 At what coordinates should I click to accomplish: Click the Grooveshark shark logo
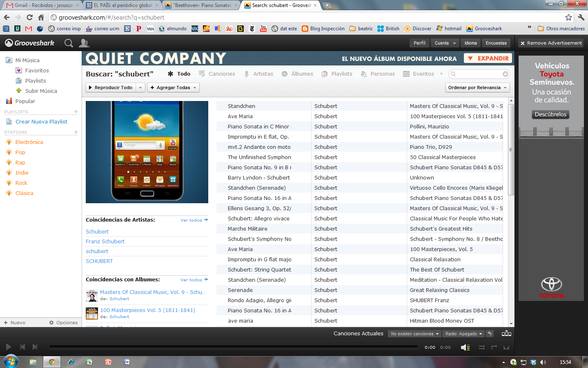pyautogui.click(x=8, y=43)
